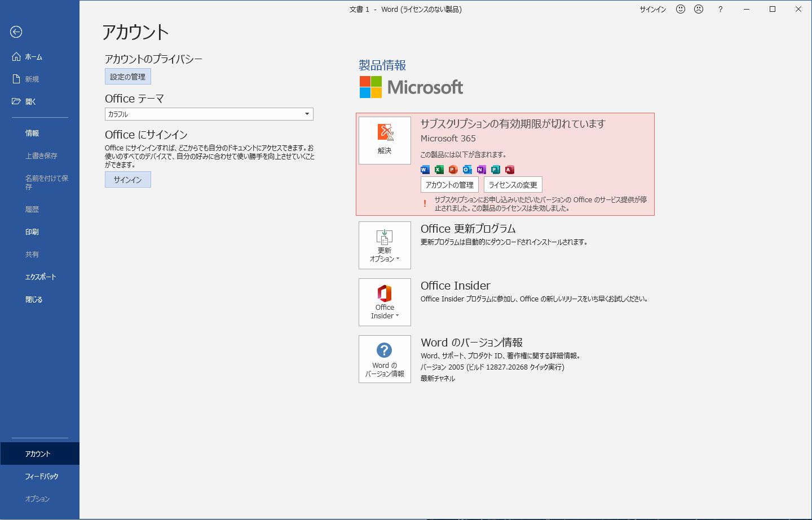Open the Office テーマ dropdown
The width and height of the screenshot is (812, 520).
tap(306, 114)
